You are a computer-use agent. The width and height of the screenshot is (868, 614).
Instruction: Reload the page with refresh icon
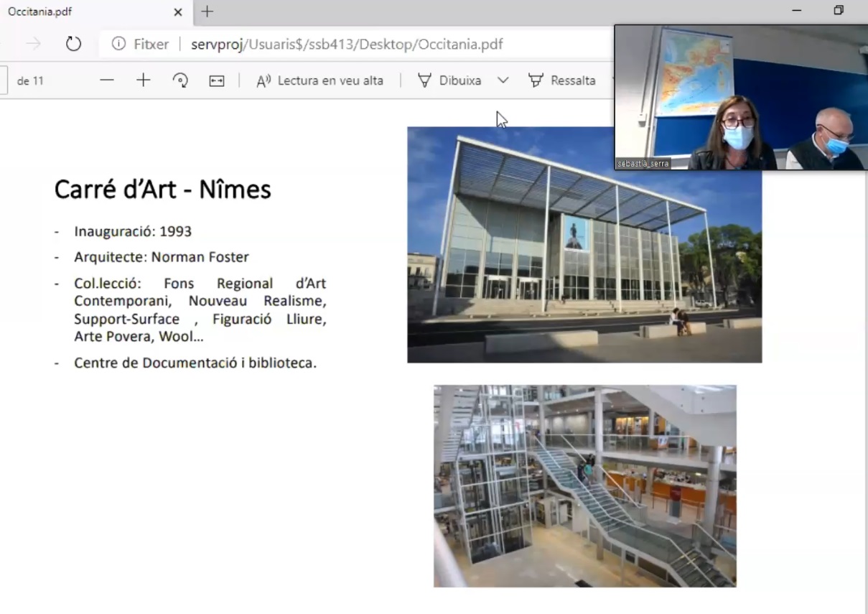point(73,44)
